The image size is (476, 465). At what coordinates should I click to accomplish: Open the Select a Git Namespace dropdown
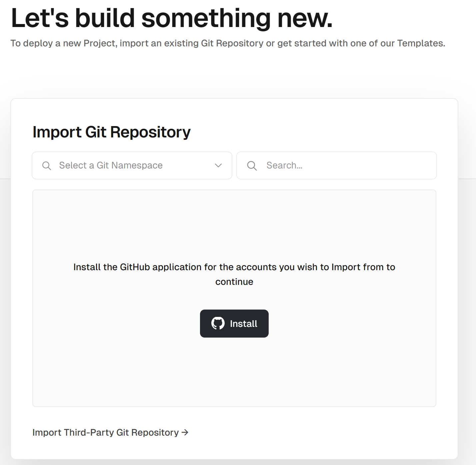132,165
